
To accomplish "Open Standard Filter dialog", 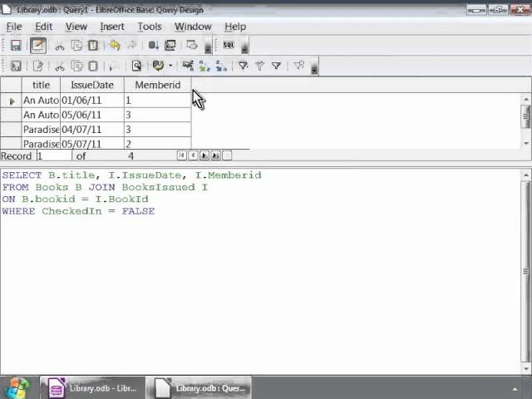I will (x=277, y=66).
